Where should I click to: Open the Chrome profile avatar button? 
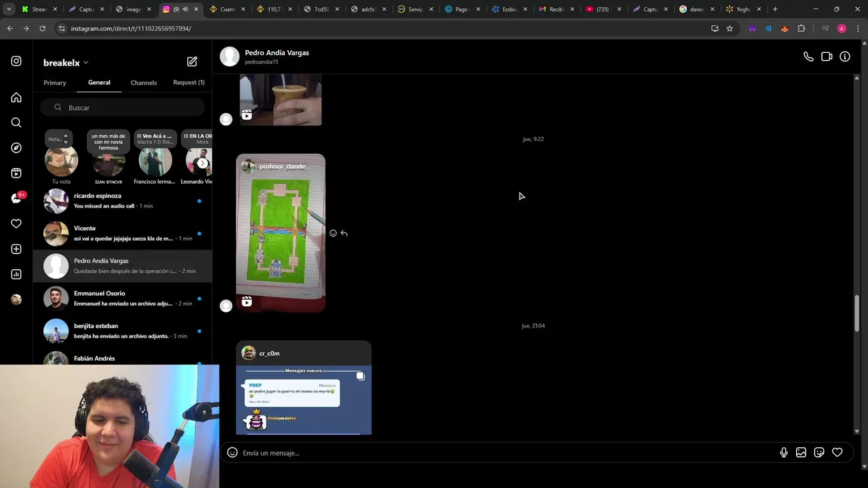click(x=842, y=28)
